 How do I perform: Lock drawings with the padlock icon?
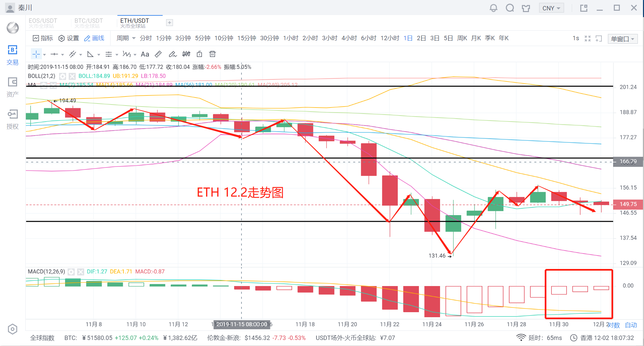click(199, 54)
